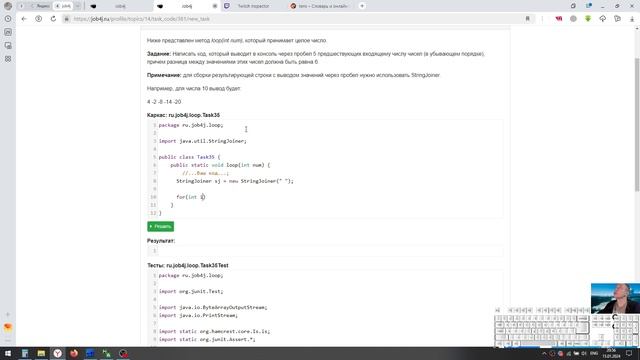Click the page security shield icon
This screenshot has width=640, height=360.
[38, 19]
